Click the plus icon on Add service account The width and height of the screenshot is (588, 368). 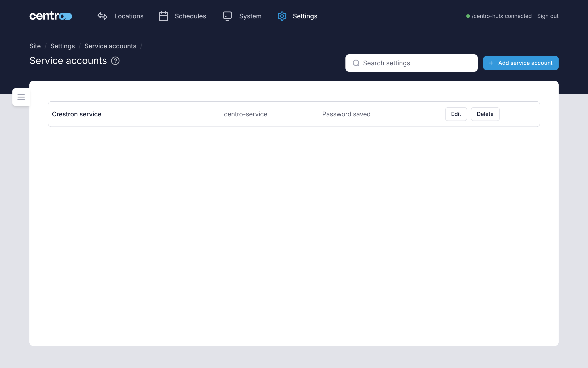click(x=491, y=63)
